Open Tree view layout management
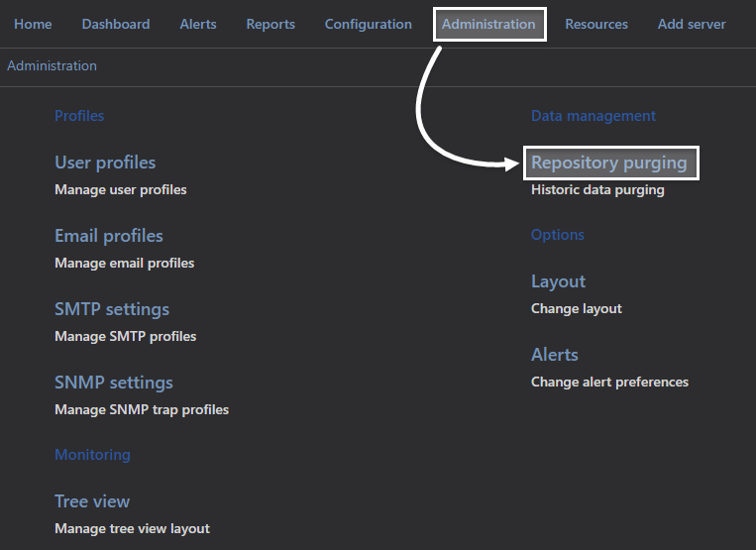Viewport: 756px width, 550px height. 92,501
